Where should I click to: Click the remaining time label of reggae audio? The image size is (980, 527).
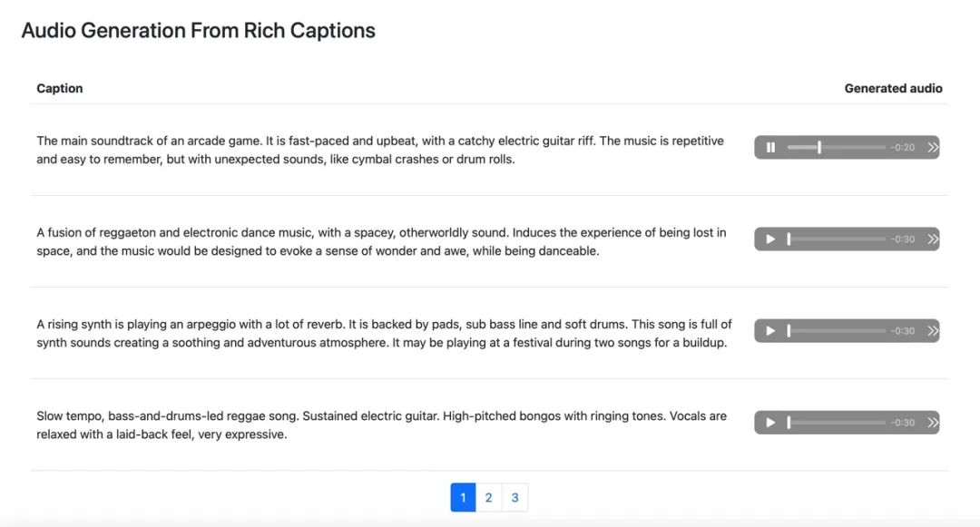click(903, 423)
